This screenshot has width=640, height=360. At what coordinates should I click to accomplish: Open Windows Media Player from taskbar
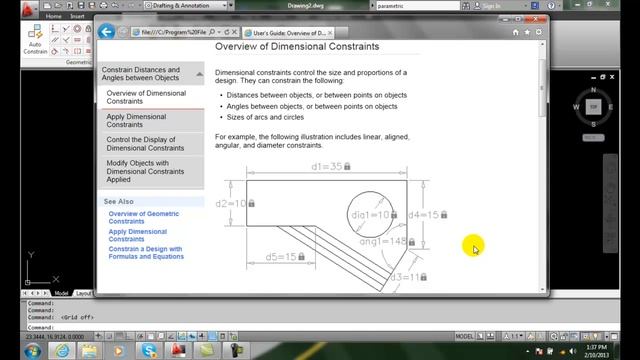[119, 351]
